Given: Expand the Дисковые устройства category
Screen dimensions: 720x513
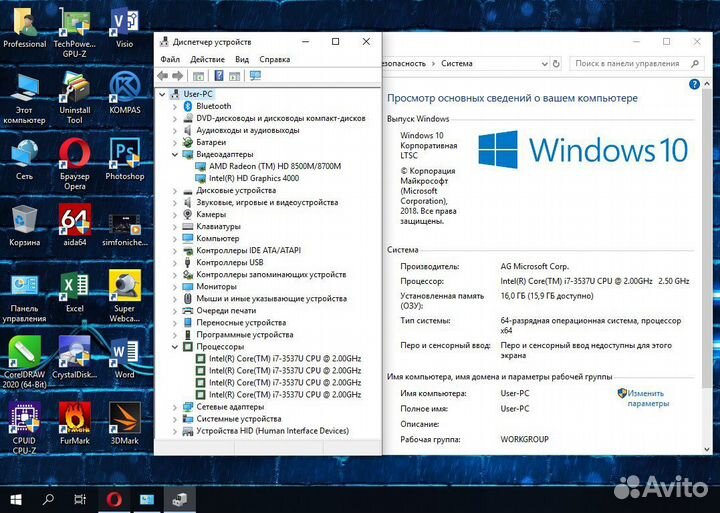Looking at the screenshot, I should (x=174, y=191).
